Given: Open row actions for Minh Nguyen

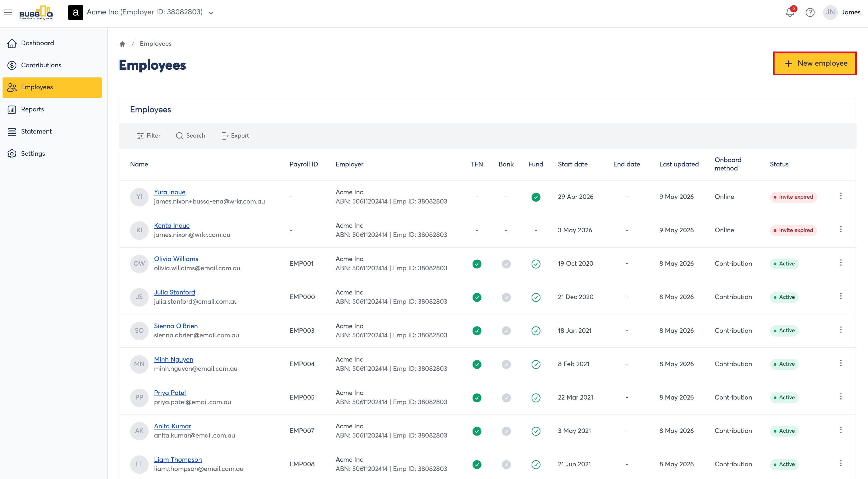Looking at the screenshot, I should [841, 363].
